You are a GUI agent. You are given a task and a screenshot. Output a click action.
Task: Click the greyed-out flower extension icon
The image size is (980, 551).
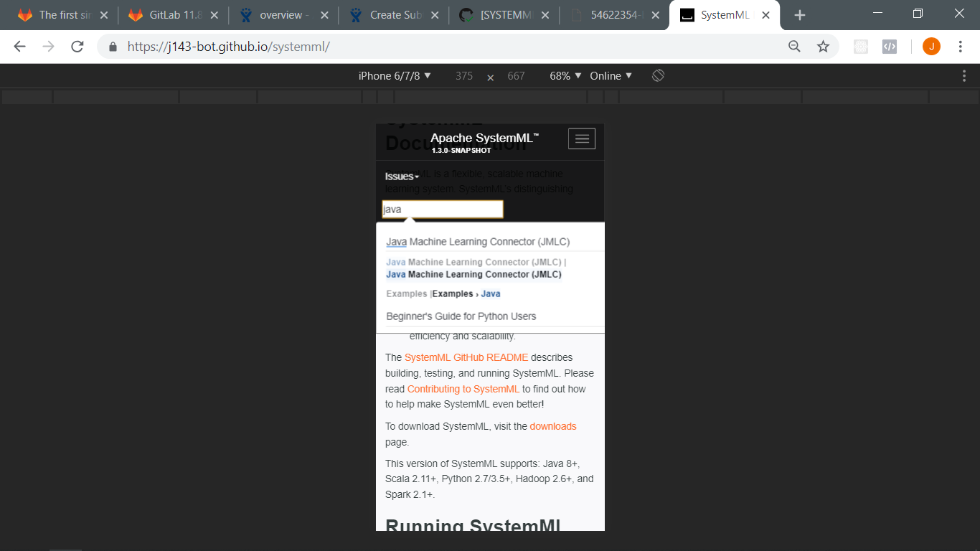(861, 47)
